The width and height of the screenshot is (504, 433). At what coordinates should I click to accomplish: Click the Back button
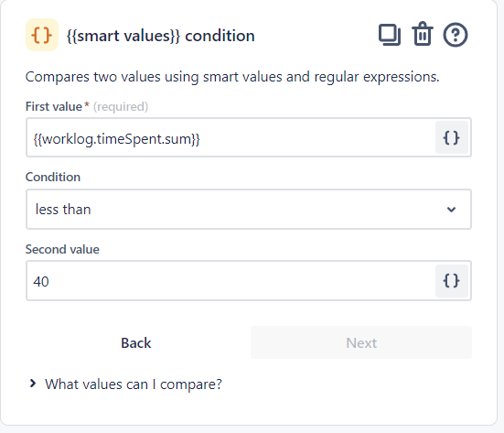[x=136, y=342]
